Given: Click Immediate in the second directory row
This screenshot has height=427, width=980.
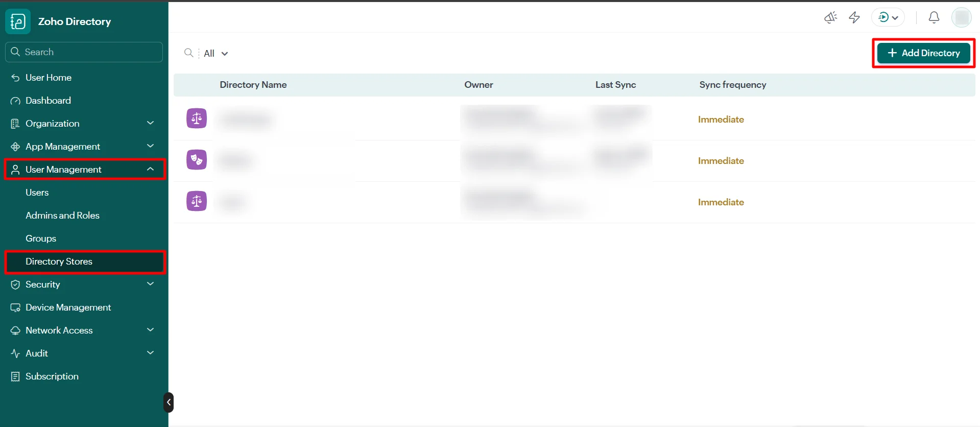Looking at the screenshot, I should 721,161.
